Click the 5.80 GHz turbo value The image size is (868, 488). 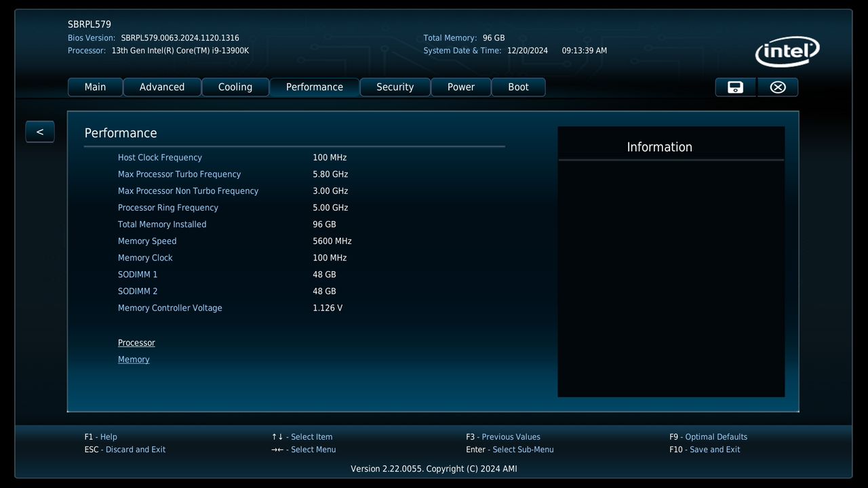tap(330, 174)
